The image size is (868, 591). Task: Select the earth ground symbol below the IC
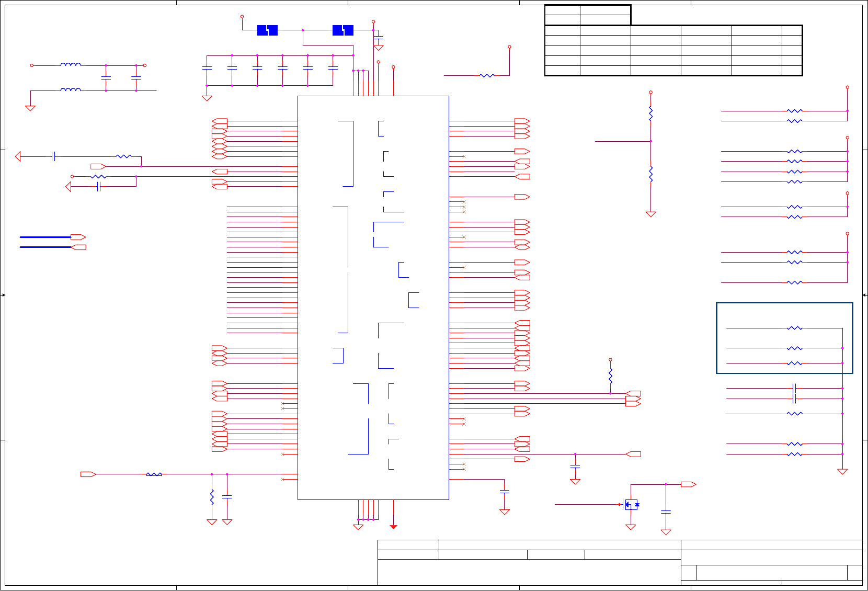click(393, 527)
